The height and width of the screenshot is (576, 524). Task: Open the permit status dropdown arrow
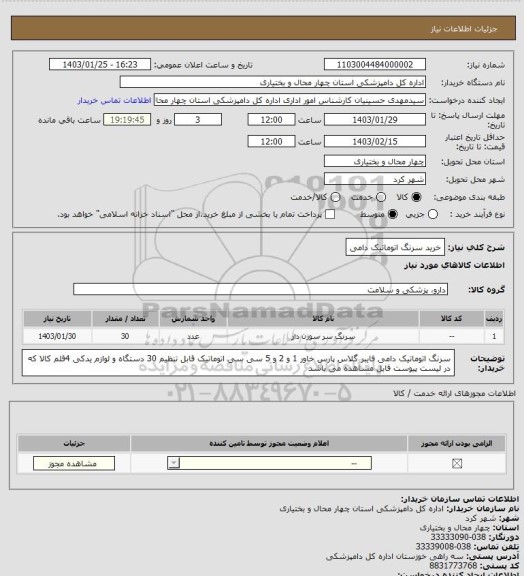173,463
